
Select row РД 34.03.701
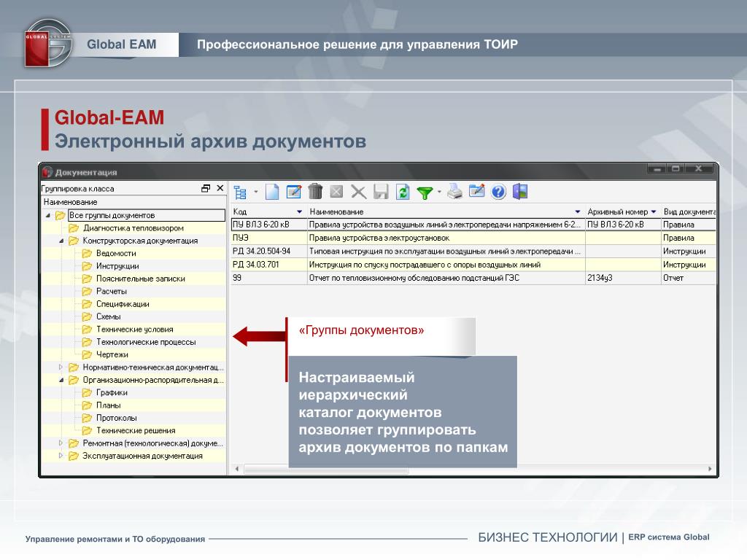pyautogui.click(x=473, y=264)
